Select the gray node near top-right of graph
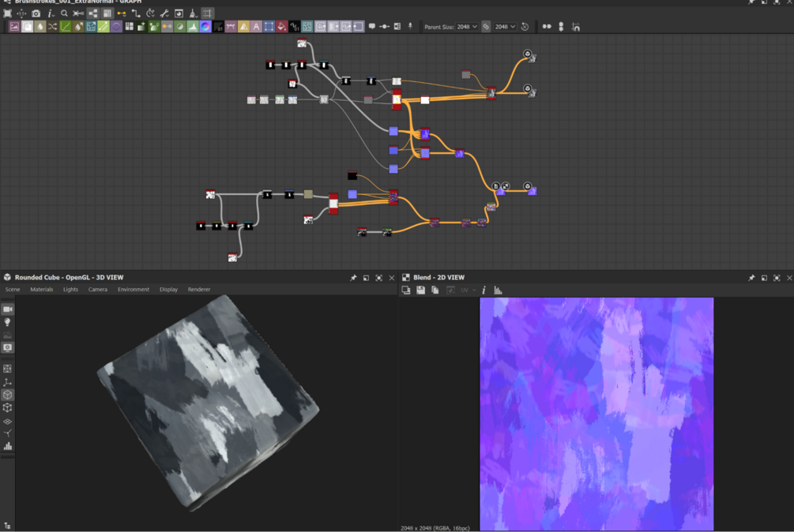This screenshot has width=794, height=532. [466, 74]
